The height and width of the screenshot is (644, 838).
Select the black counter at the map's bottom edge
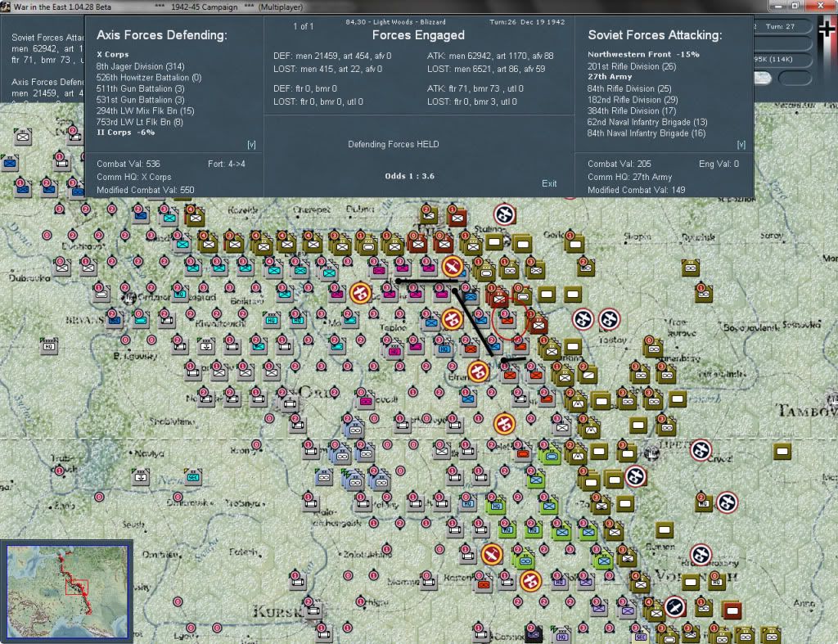(x=534, y=635)
